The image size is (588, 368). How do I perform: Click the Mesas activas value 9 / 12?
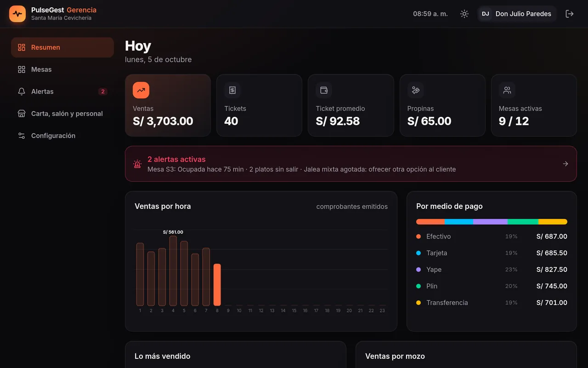point(514,121)
